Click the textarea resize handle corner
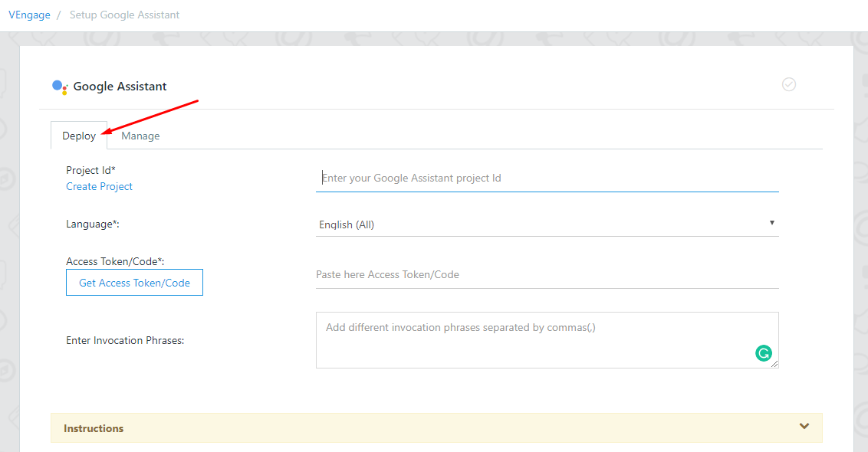This screenshot has height=452, width=868. coord(774,363)
